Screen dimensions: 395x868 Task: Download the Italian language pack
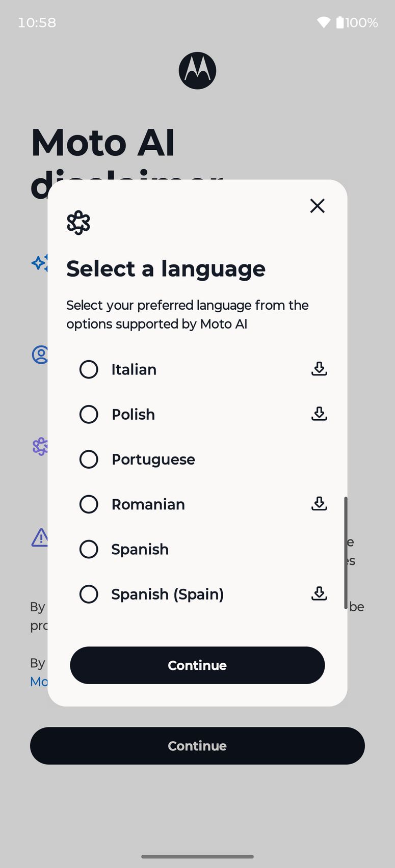coord(319,369)
